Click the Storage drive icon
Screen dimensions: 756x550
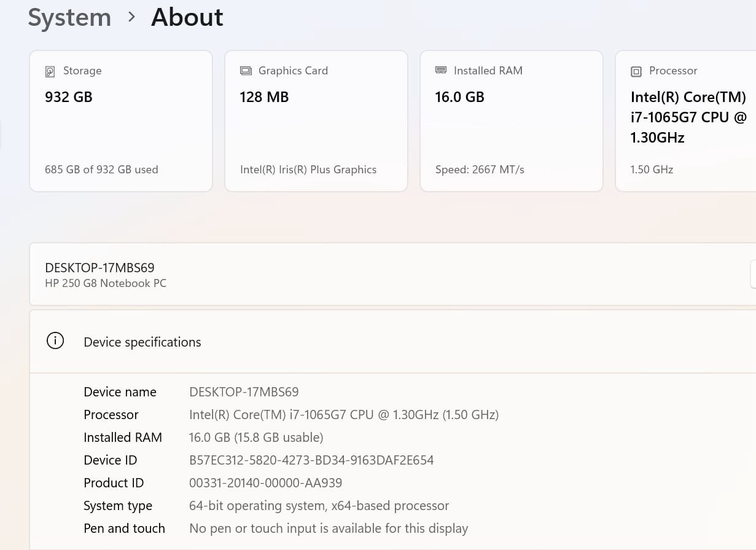point(50,71)
